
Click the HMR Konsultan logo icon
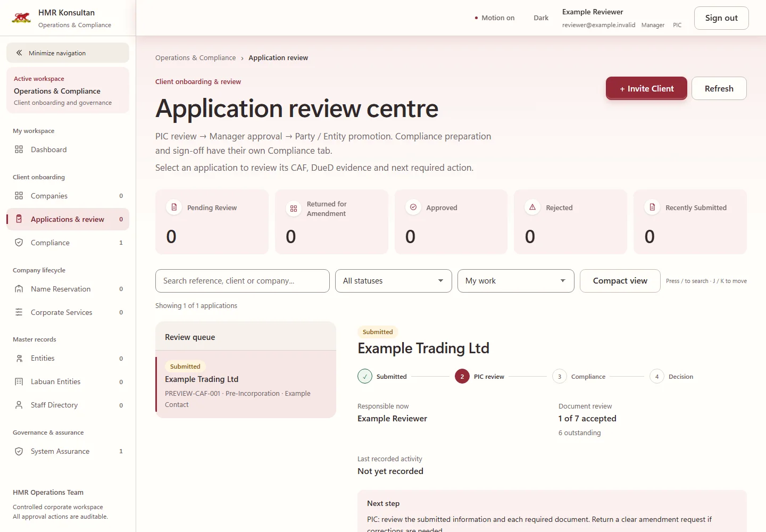coord(21,18)
